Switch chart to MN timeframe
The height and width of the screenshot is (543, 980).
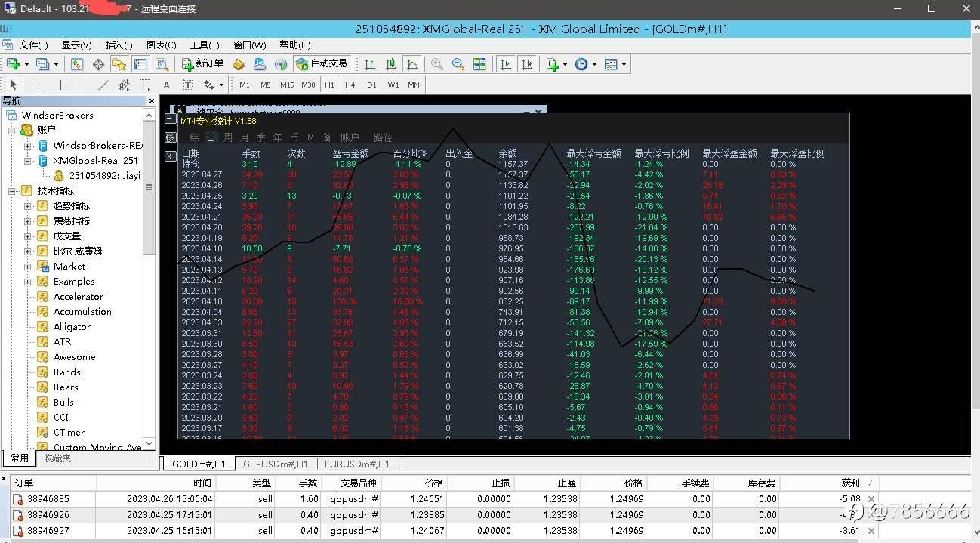[x=414, y=85]
